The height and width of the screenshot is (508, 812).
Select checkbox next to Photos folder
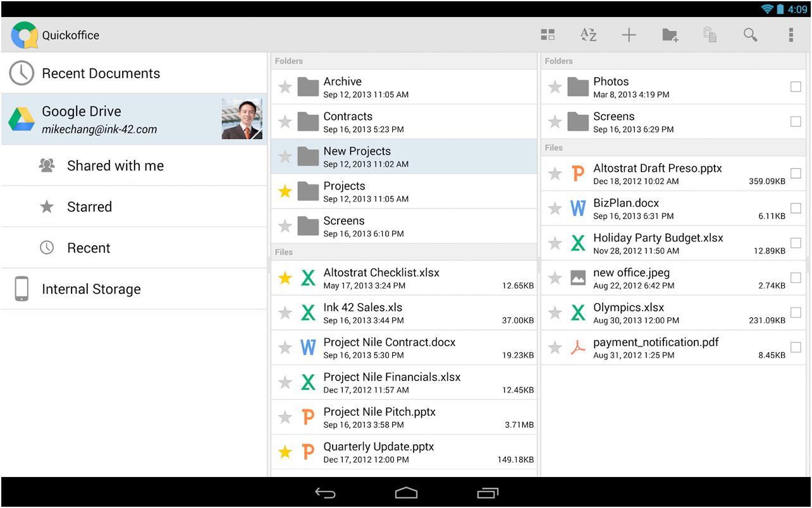click(796, 87)
